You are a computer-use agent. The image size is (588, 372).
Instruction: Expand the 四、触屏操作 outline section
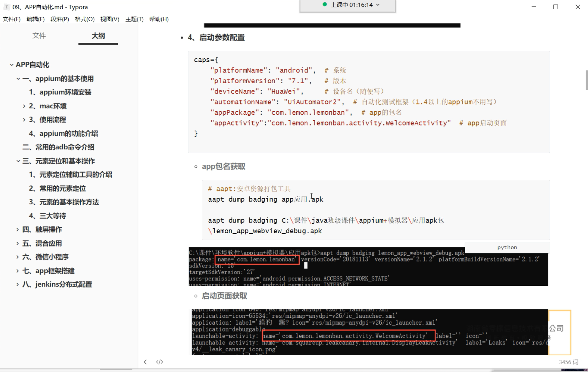click(x=17, y=229)
